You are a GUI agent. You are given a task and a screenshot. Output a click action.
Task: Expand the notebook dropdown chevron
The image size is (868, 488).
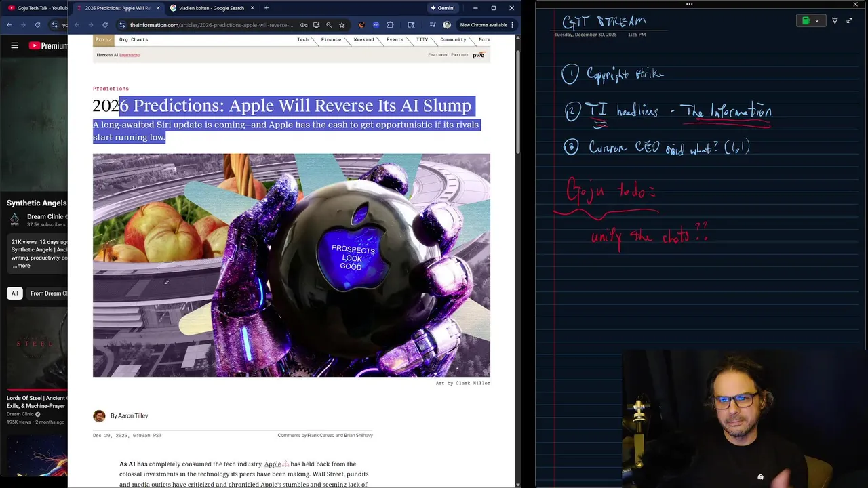tap(816, 21)
